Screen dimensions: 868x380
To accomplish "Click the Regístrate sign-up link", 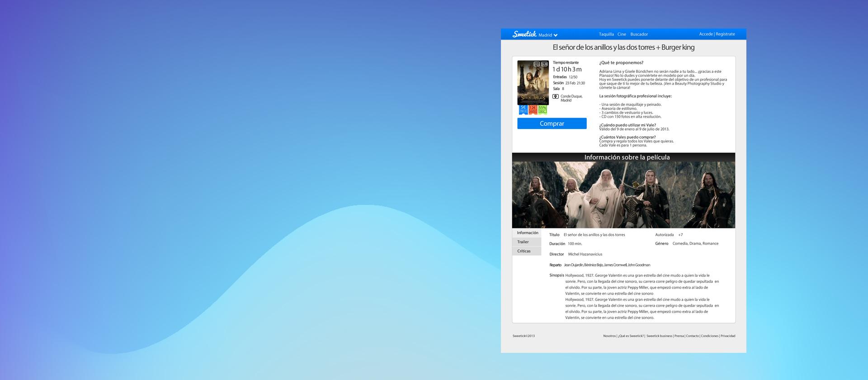I will coord(725,34).
